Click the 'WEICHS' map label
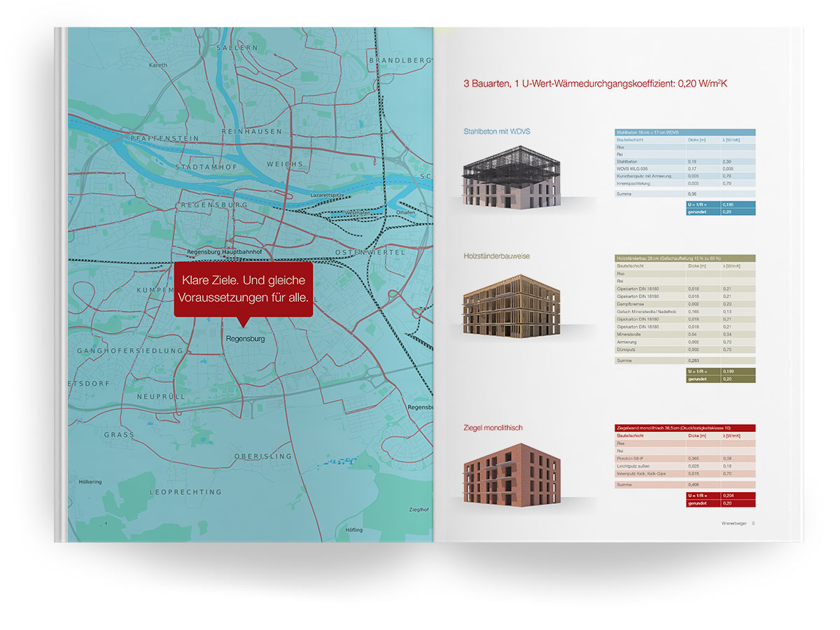Viewport: 840px width, 630px height. tap(285, 164)
